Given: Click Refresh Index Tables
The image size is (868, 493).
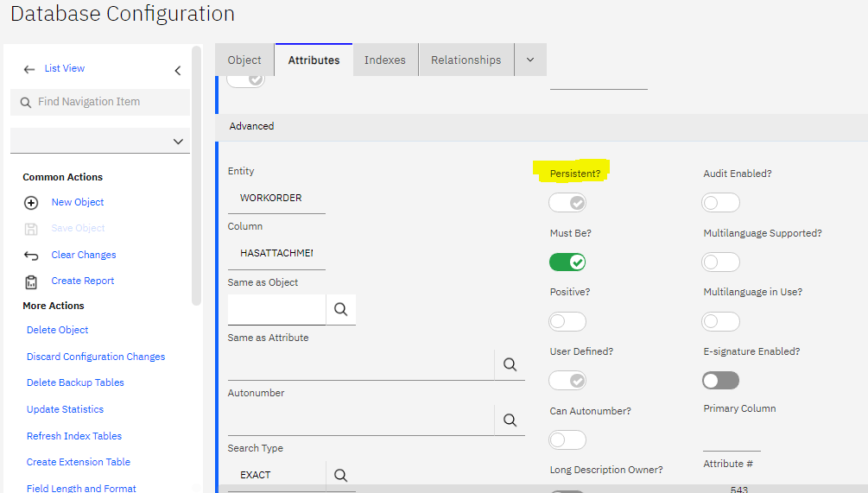Looking at the screenshot, I should click(x=74, y=436).
